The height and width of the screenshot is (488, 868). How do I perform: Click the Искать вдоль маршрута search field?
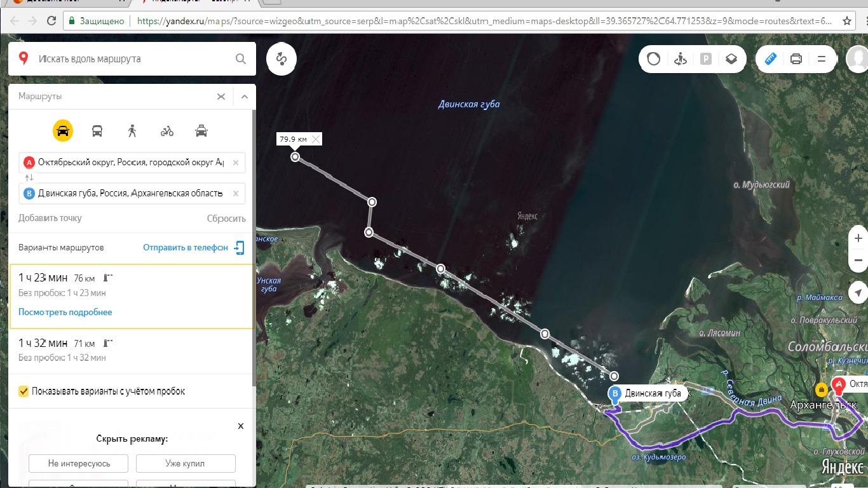pyautogui.click(x=133, y=59)
